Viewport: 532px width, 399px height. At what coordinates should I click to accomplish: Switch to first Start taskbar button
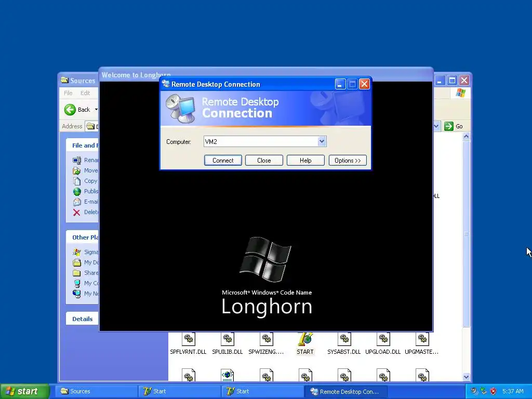tap(180, 392)
